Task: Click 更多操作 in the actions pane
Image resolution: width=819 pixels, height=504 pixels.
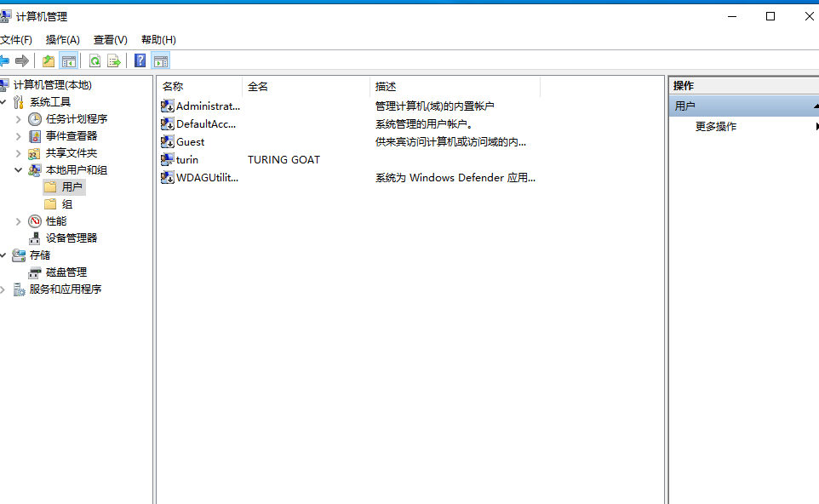Action: (x=716, y=126)
